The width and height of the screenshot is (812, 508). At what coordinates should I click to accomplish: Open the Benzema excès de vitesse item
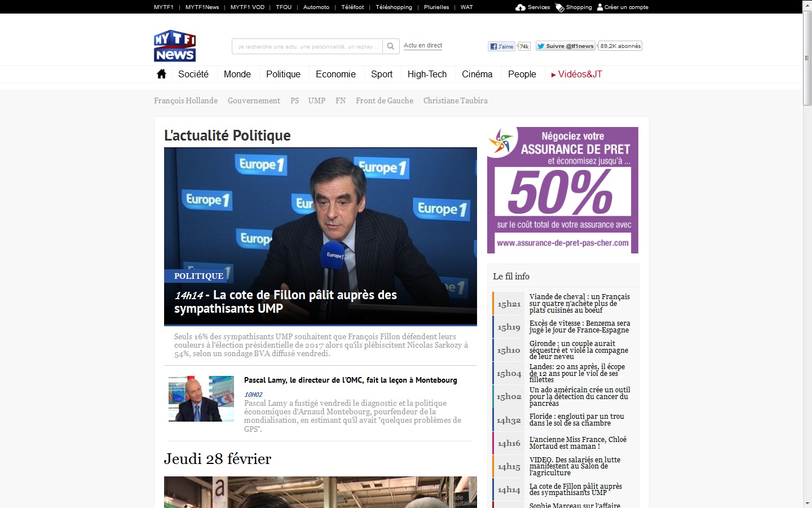pos(580,327)
